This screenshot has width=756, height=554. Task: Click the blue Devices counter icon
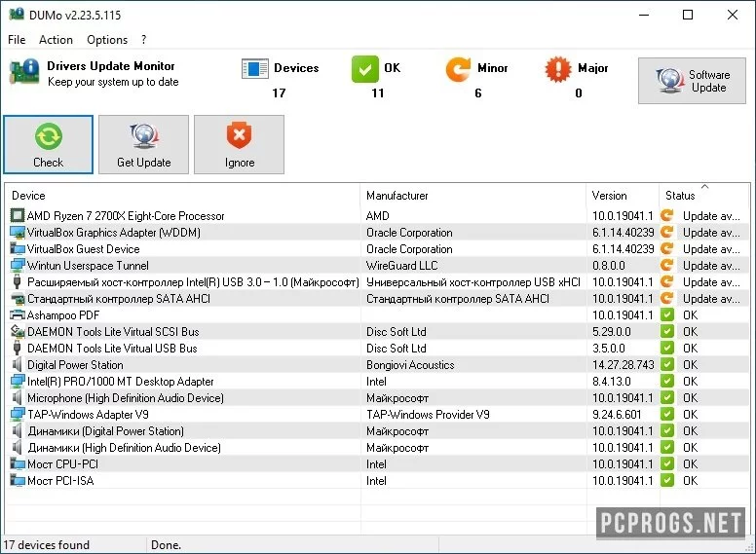coord(255,69)
